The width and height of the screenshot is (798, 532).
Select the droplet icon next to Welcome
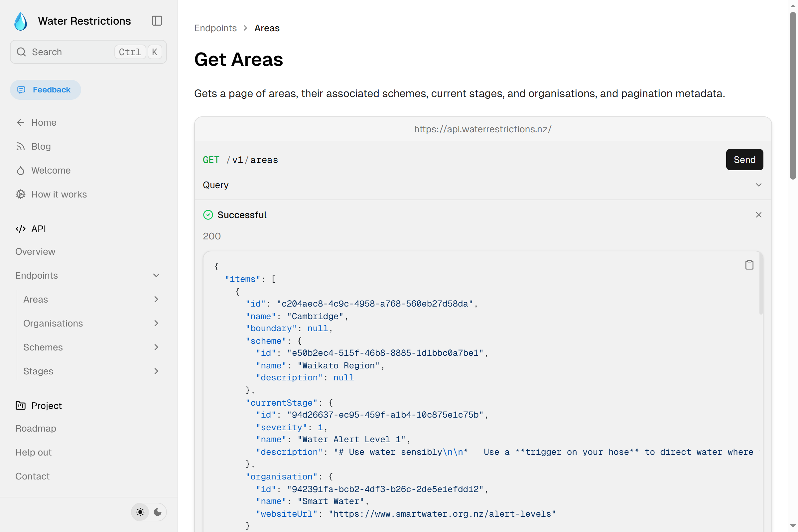[20, 170]
